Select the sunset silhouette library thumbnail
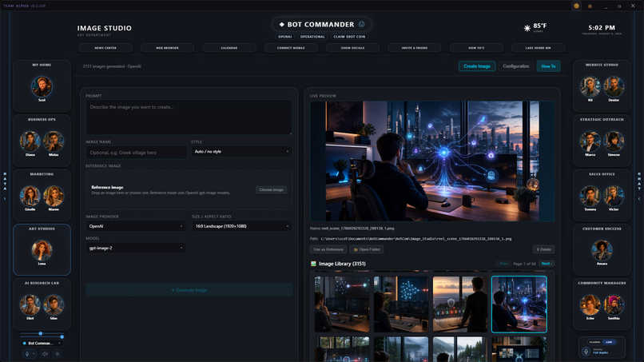Screen dimensions: 644x362 point(460,304)
